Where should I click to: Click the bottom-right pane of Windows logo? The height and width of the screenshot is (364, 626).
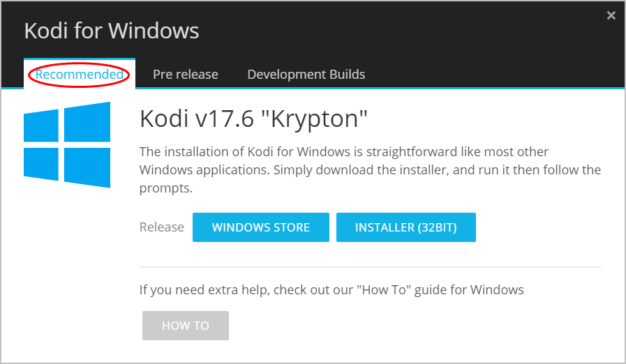(x=87, y=167)
